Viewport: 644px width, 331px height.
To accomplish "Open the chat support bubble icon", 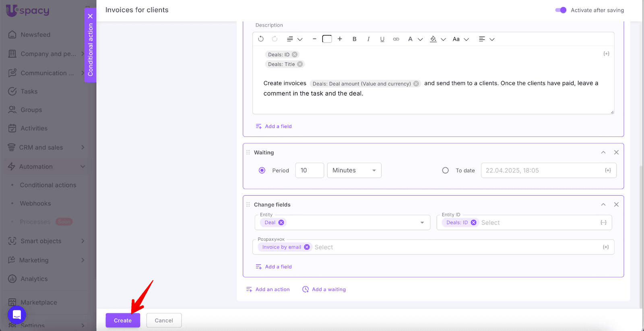I will tap(17, 314).
